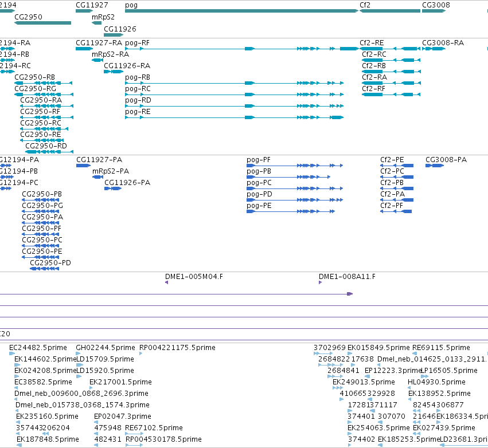Click BAC end label DME1-008A11.F
Image resolution: width=488 pixels, height=448 pixels.
click(347, 277)
